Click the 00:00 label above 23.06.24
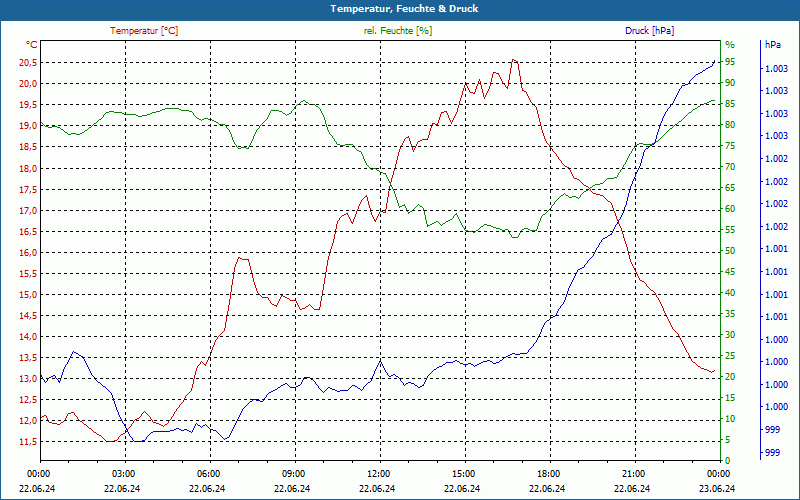This screenshot has height=500, width=800. point(717,473)
